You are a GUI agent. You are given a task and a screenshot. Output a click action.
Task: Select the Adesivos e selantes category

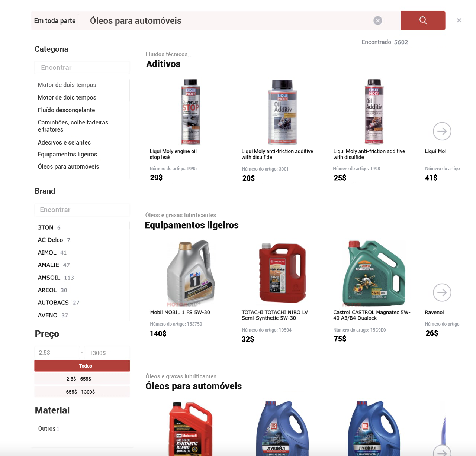tap(64, 142)
